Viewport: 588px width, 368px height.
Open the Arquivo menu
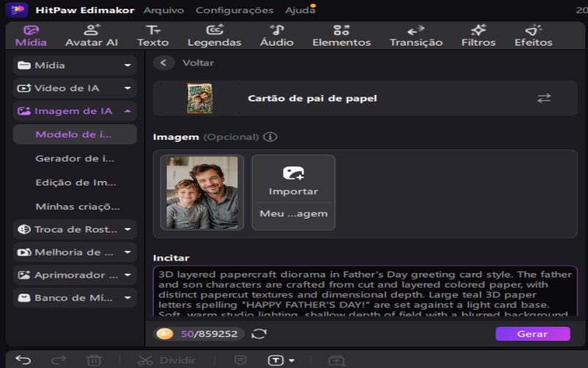coord(163,10)
